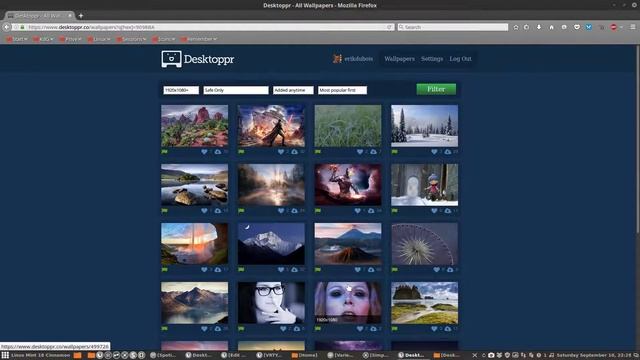This screenshot has height=360, width=640.
Task: Open the Linux Mint menu button in taskbar
Action: click(x=5, y=355)
